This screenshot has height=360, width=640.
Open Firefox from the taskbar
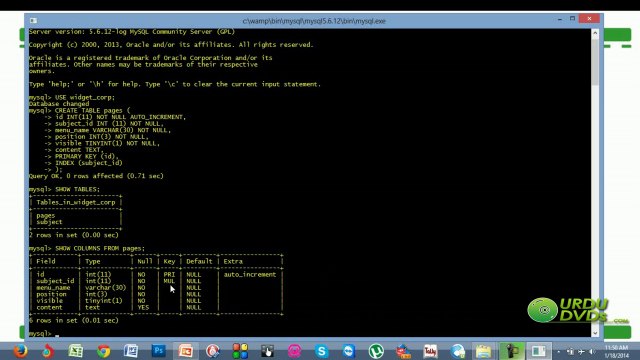coord(20,351)
